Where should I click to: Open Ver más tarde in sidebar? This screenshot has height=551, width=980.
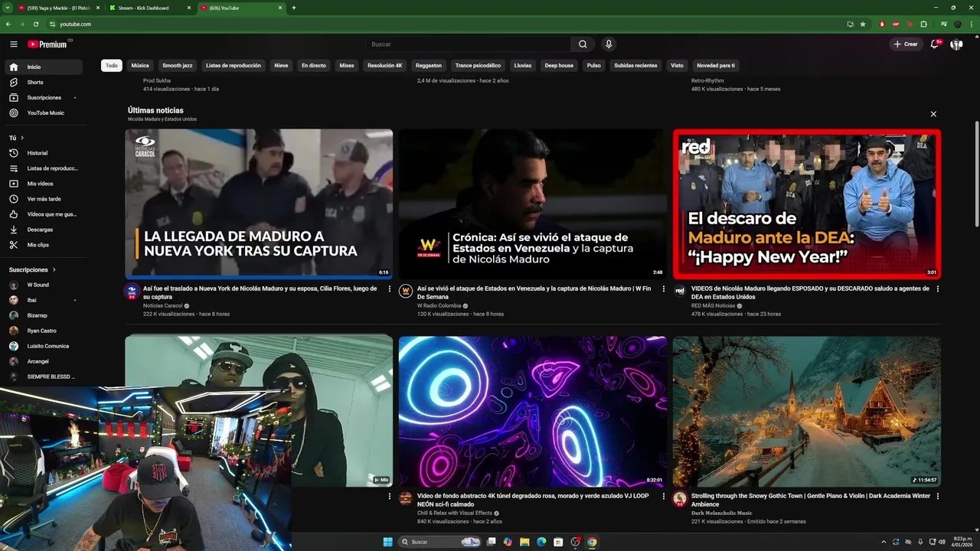tap(43, 199)
